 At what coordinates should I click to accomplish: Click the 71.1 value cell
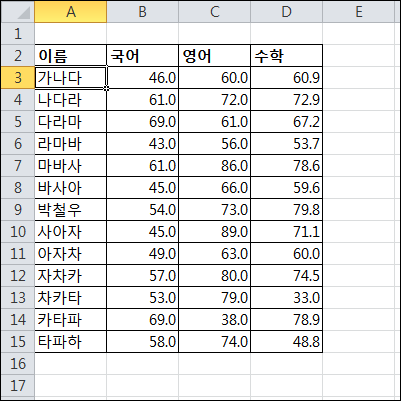[287, 232]
